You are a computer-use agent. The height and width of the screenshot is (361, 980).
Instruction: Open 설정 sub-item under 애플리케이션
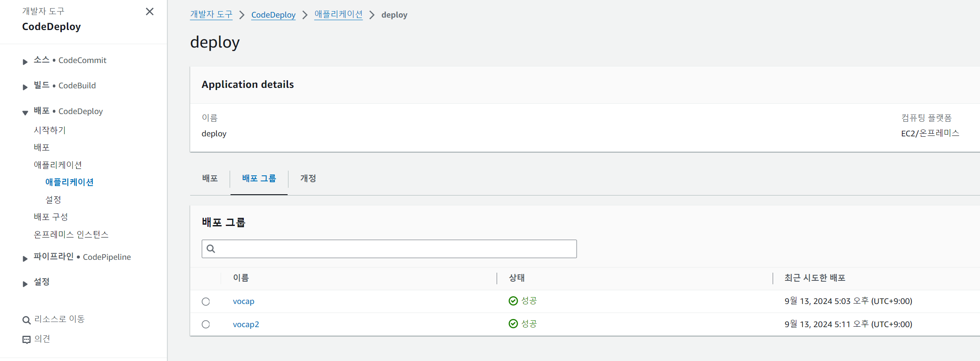(53, 199)
